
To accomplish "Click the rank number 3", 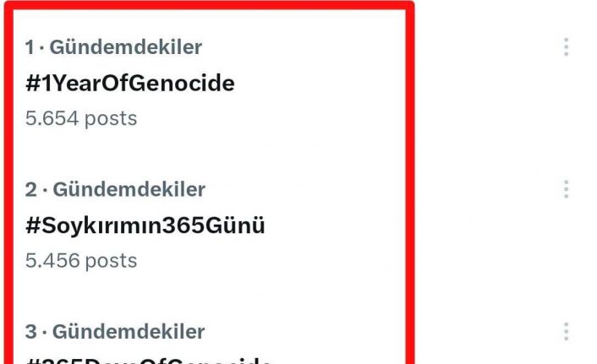I will click(x=30, y=331).
